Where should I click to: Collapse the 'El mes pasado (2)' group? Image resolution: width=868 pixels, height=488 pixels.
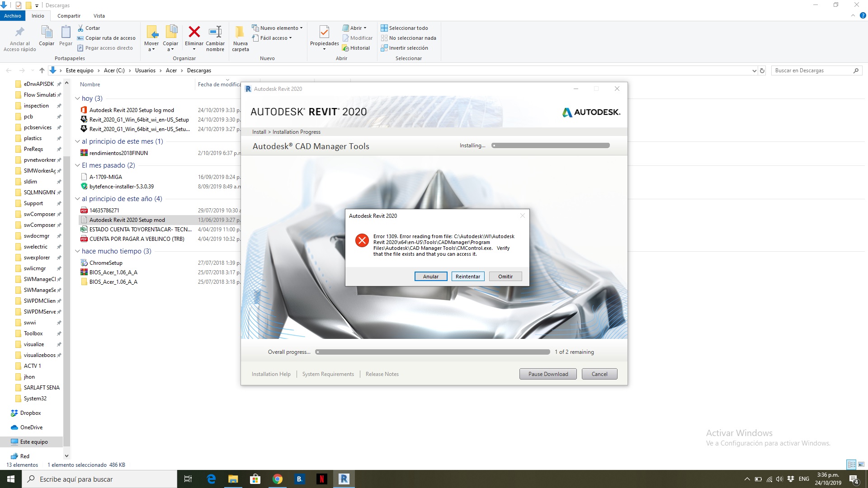[x=77, y=165]
